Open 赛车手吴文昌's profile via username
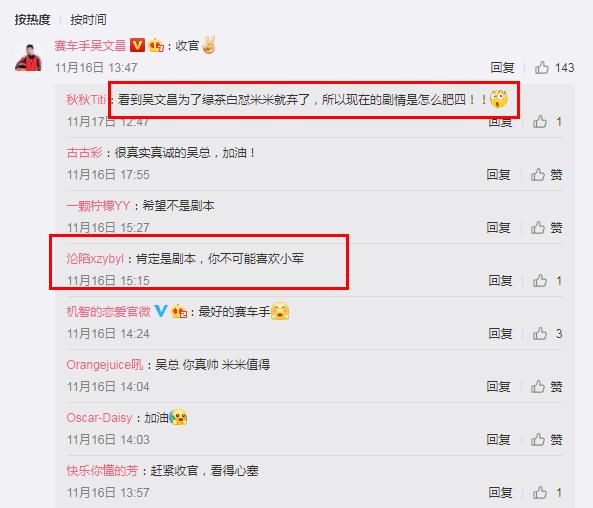This screenshot has width=593, height=508. point(90,46)
